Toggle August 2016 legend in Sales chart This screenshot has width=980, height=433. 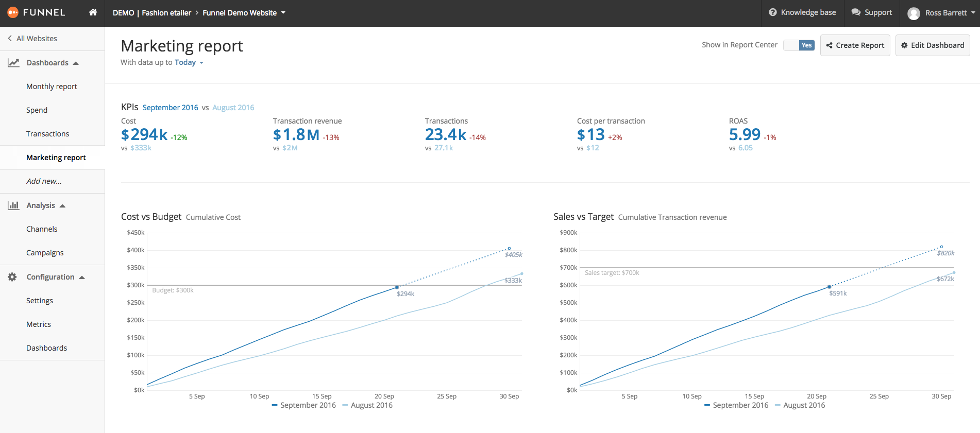click(800, 405)
